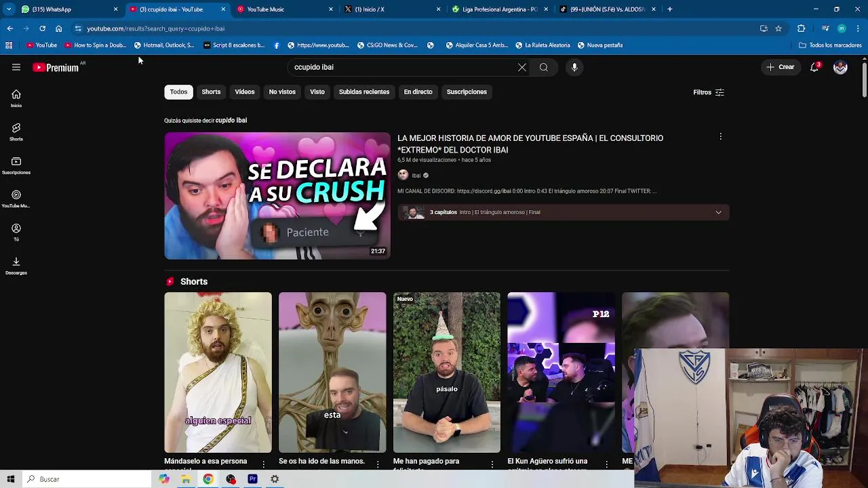
Task: Open 'How to Spin a Doub...' bookmark
Action: point(95,45)
